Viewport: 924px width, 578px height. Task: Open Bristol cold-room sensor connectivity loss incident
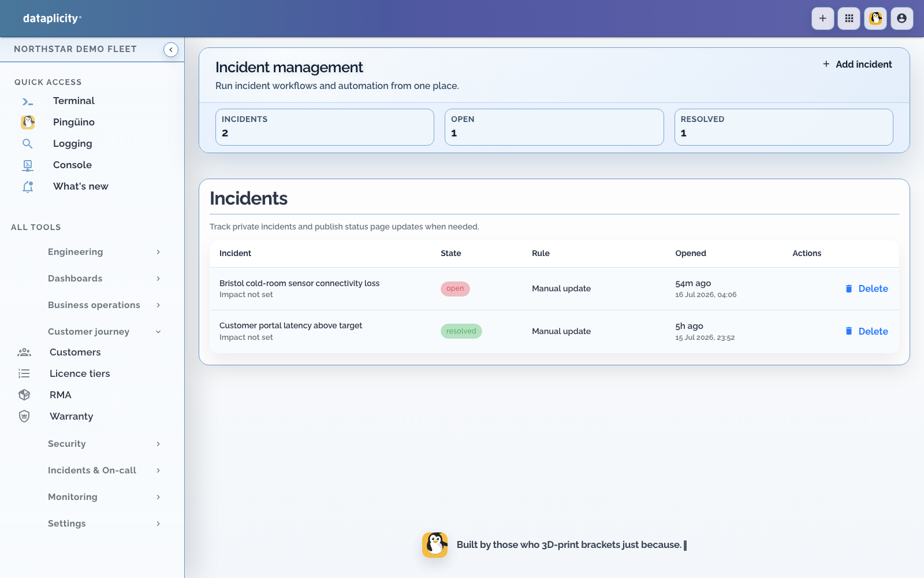click(299, 283)
